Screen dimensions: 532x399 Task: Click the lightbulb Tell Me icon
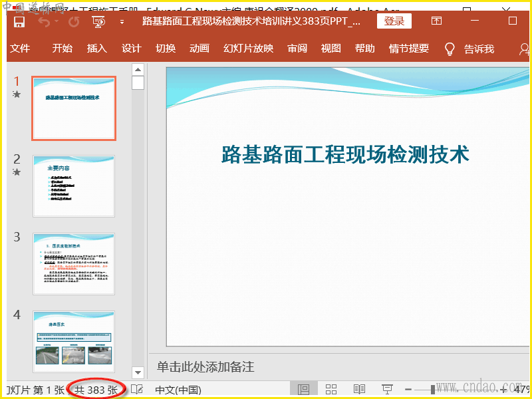point(450,49)
